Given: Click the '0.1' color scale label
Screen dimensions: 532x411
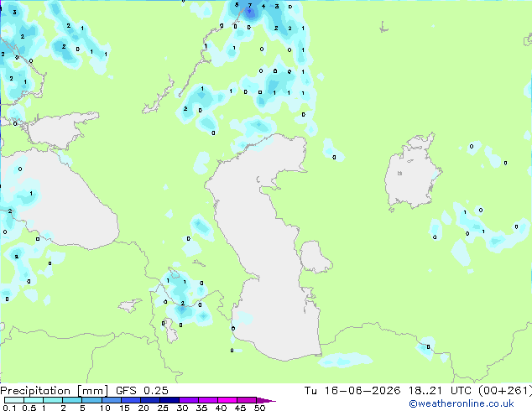Looking at the screenshot, I should pyautogui.click(x=9, y=408).
